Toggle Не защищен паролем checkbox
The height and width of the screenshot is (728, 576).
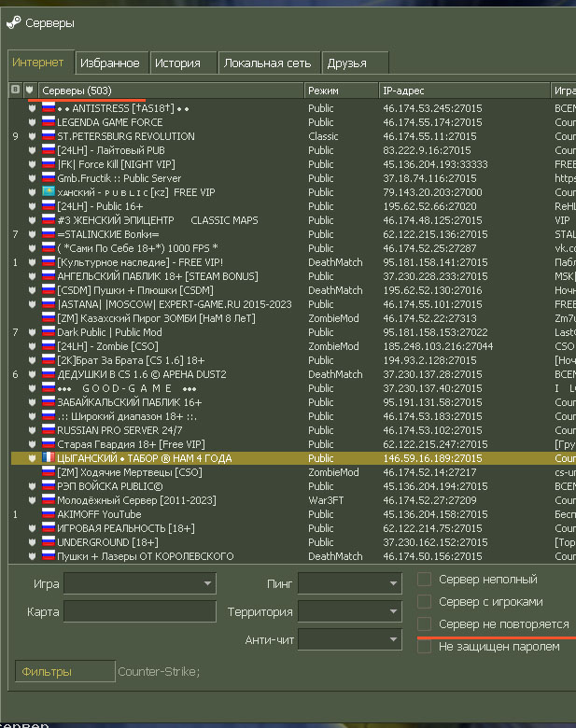point(424,646)
